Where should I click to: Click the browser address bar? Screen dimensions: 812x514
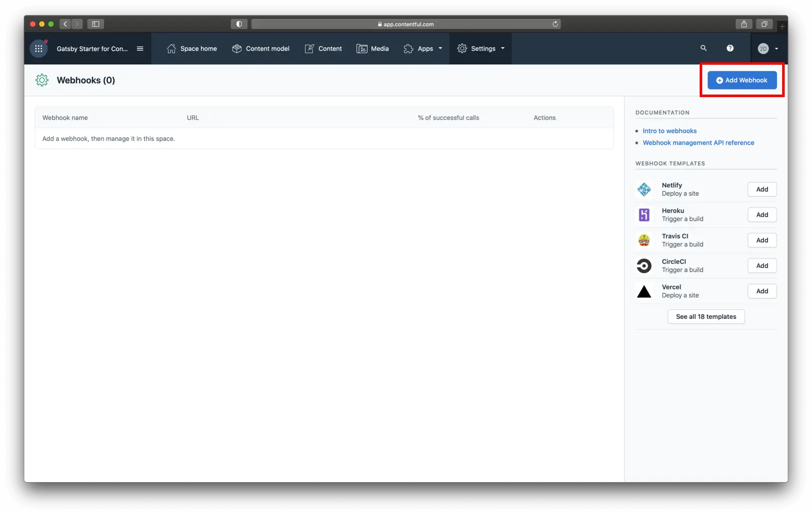[405, 24]
